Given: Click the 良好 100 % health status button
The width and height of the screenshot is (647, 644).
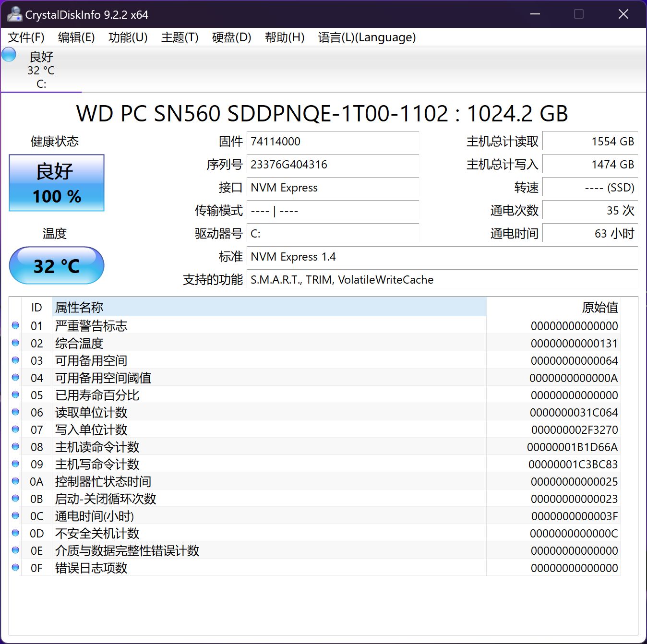Looking at the screenshot, I should (57, 183).
